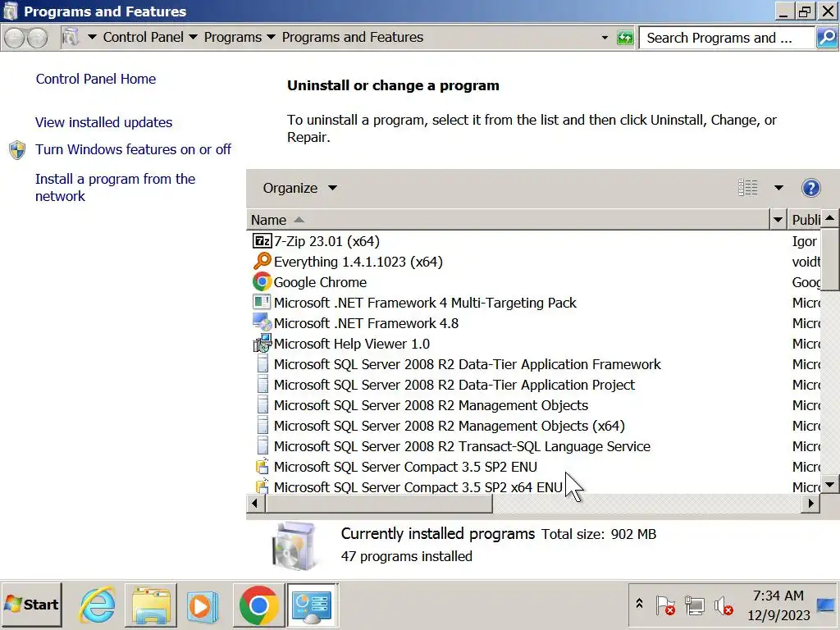Screen dimensions: 840x630
Task: Click the network tray icon
Action: click(x=694, y=606)
